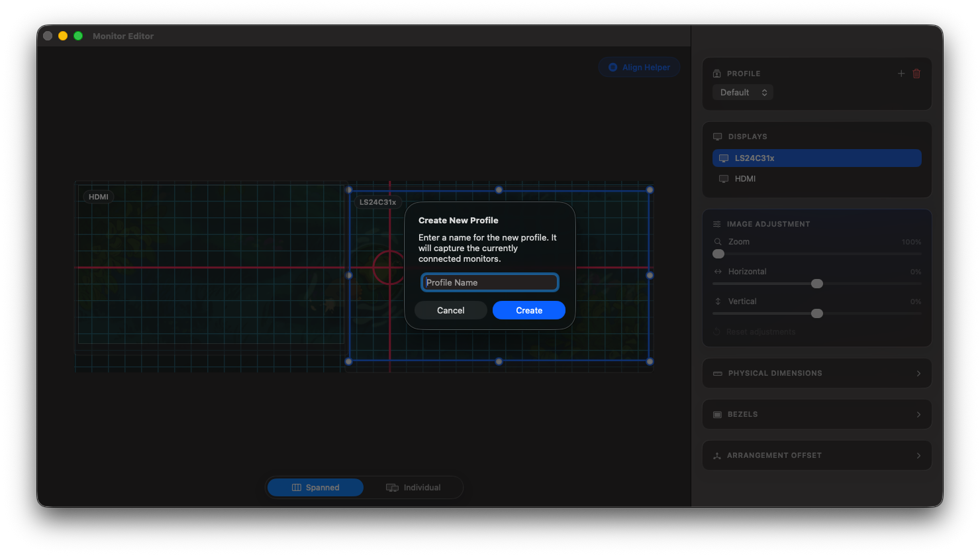Click the Horizontal slider thumb
Viewport: 980px width, 556px height.
click(x=817, y=284)
